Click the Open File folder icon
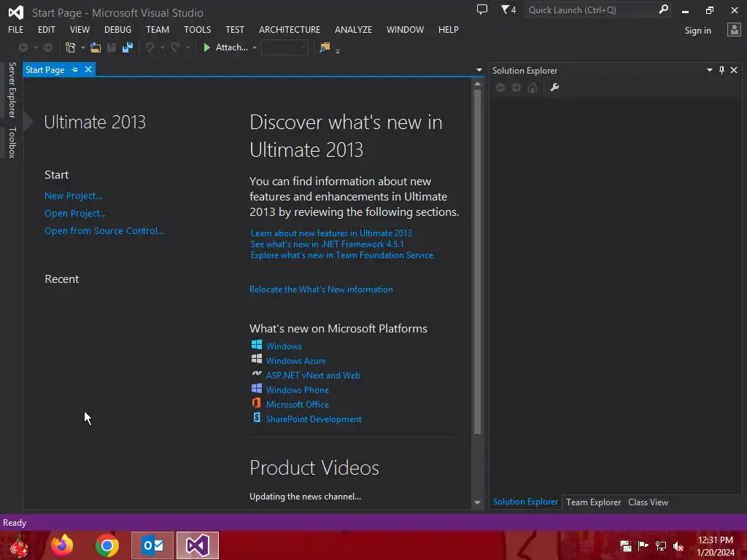This screenshot has height=560, width=747. coord(96,47)
